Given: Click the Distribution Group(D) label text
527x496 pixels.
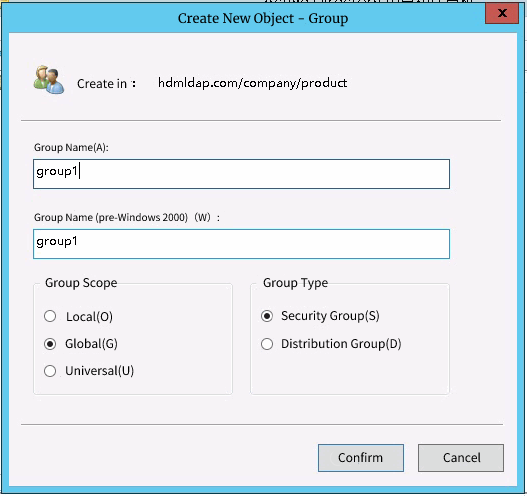Looking at the screenshot, I should [341, 344].
